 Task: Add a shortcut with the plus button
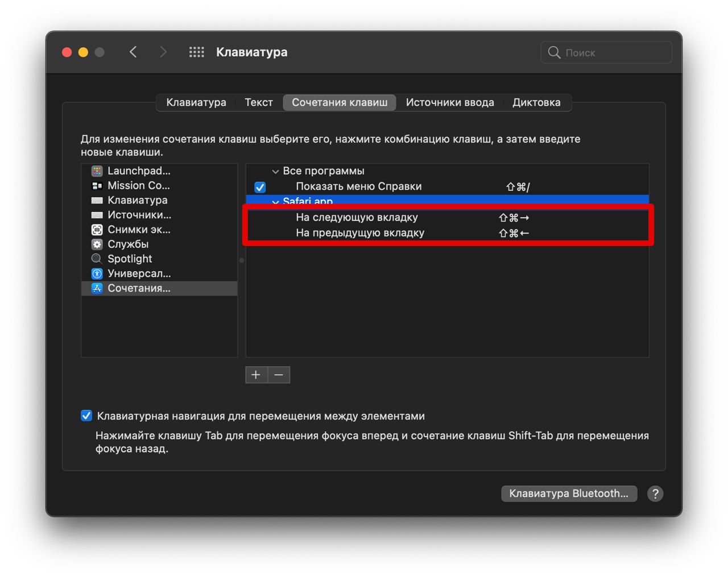click(x=256, y=375)
